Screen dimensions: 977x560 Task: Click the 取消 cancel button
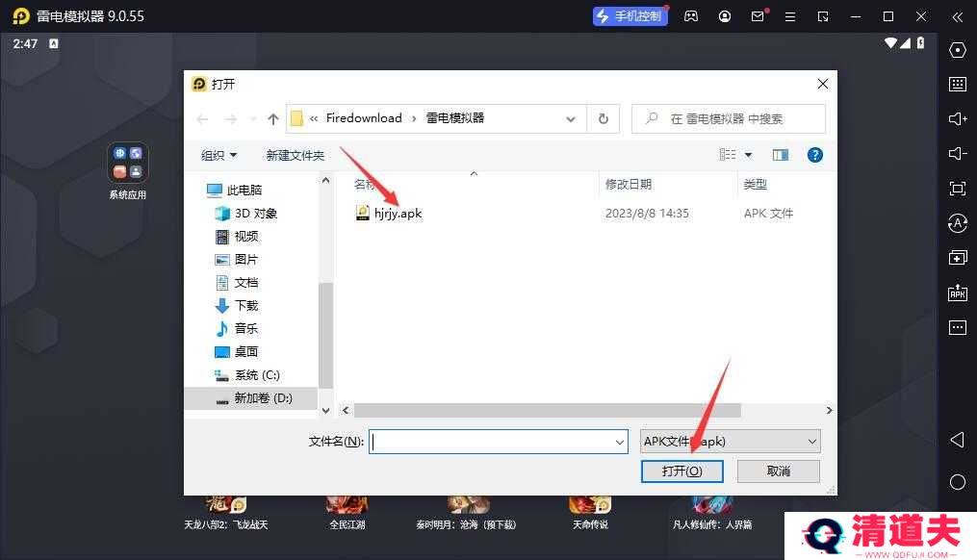click(x=778, y=471)
